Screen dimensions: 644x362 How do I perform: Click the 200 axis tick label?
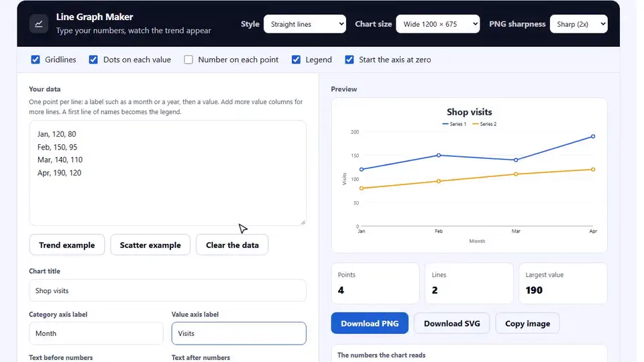(x=354, y=132)
